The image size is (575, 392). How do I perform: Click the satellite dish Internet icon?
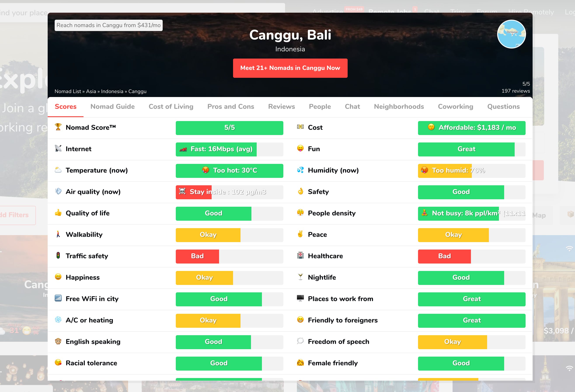coord(58,148)
